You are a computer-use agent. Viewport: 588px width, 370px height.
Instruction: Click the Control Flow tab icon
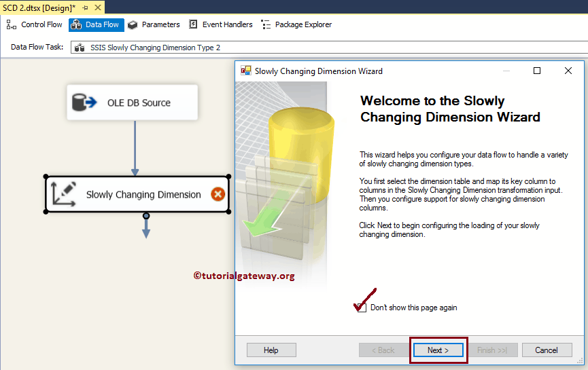pos(12,24)
